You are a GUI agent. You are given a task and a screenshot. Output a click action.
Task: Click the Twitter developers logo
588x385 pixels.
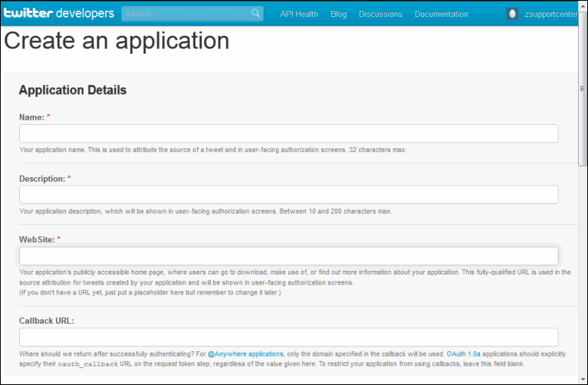tap(59, 13)
